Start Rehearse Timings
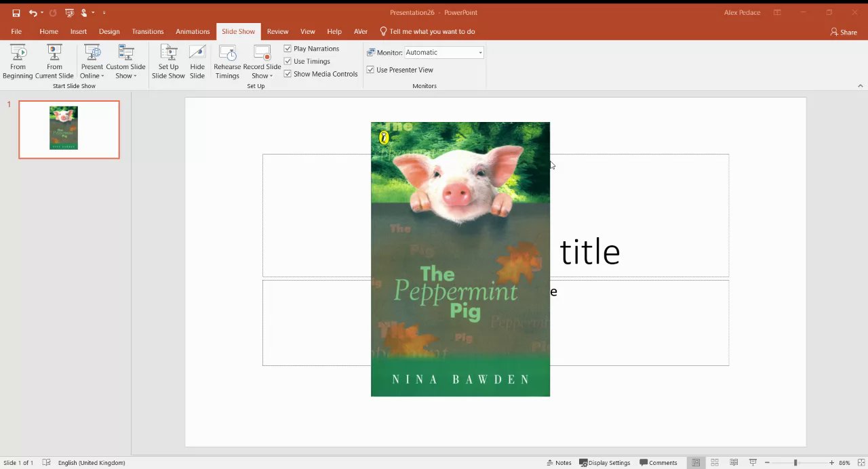Screen dimensions: 868x469 [227, 62]
